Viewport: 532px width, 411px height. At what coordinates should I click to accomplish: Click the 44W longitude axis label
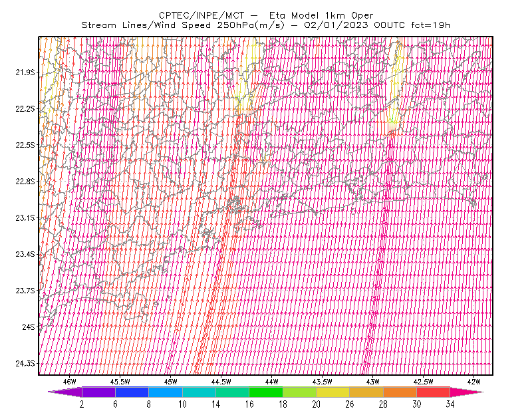coord(272,382)
